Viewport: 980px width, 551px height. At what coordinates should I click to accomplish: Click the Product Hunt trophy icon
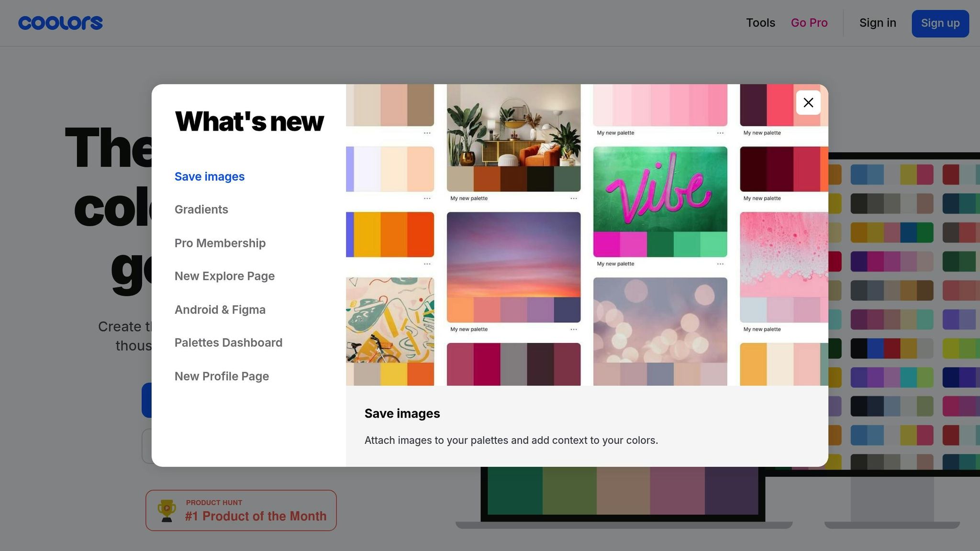(167, 510)
